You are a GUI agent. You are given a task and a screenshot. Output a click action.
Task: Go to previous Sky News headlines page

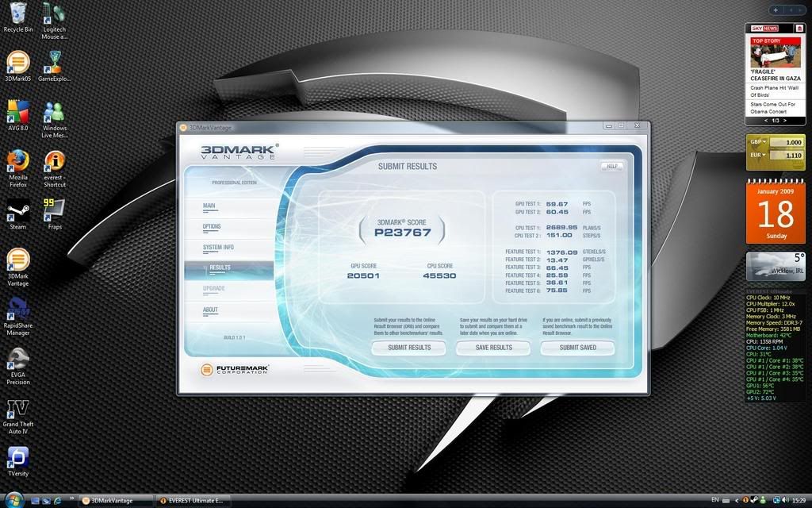coord(766,121)
